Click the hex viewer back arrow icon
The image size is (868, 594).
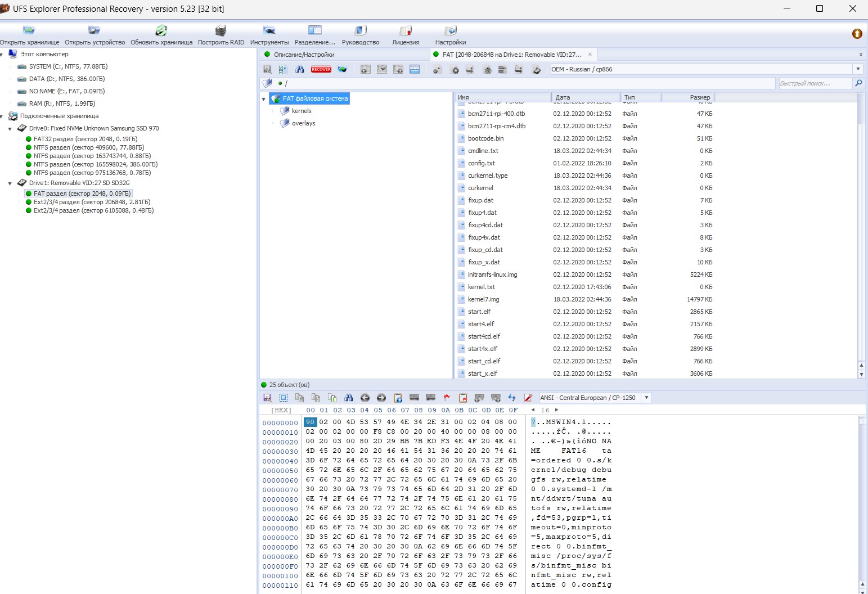365,398
